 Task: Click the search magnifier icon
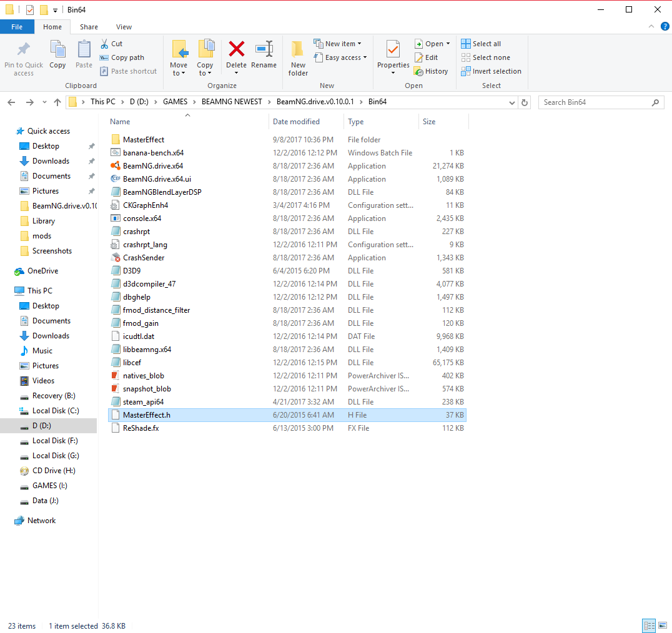click(x=655, y=102)
